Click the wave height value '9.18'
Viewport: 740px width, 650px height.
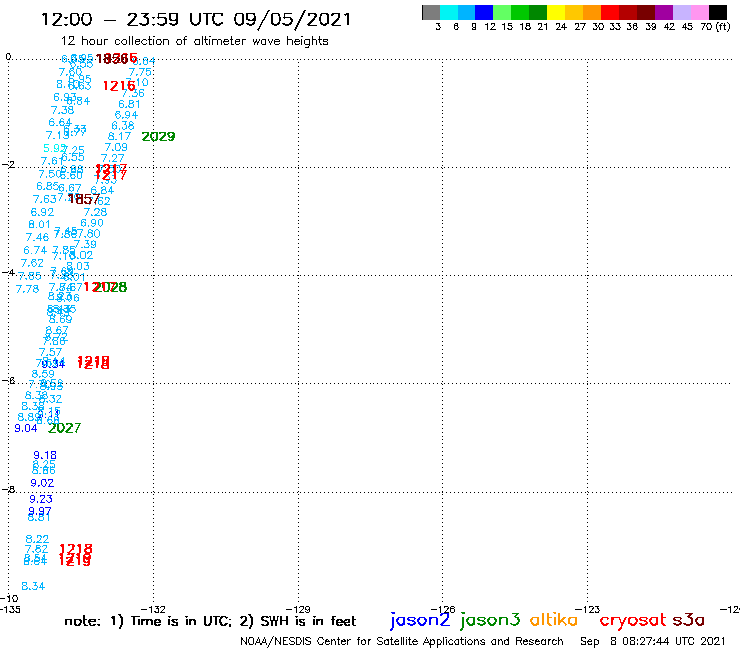(45, 455)
